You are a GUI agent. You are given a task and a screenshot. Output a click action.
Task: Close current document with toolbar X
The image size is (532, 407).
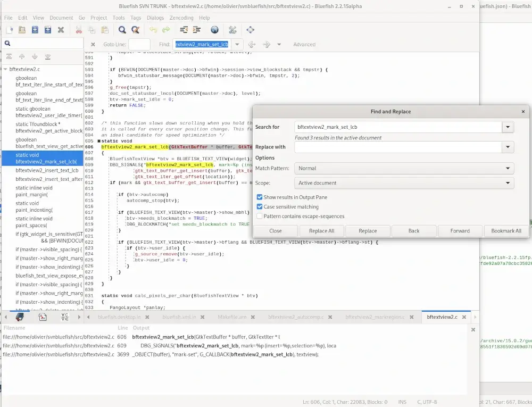[61, 30]
